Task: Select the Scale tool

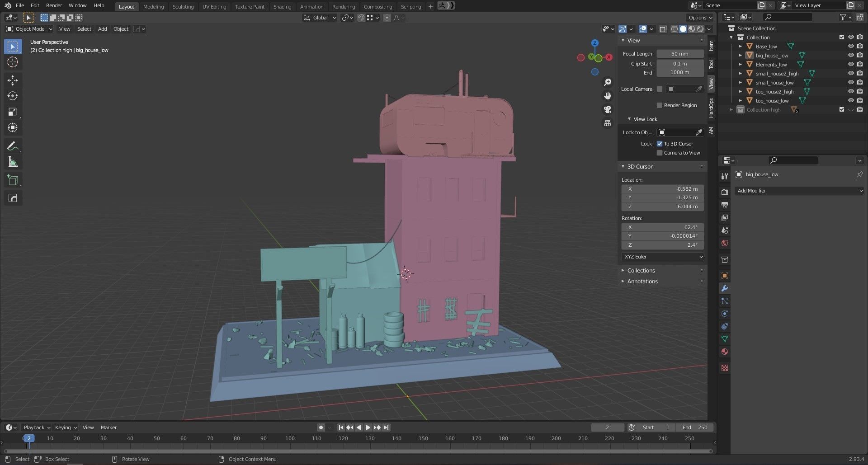Action: (x=13, y=112)
